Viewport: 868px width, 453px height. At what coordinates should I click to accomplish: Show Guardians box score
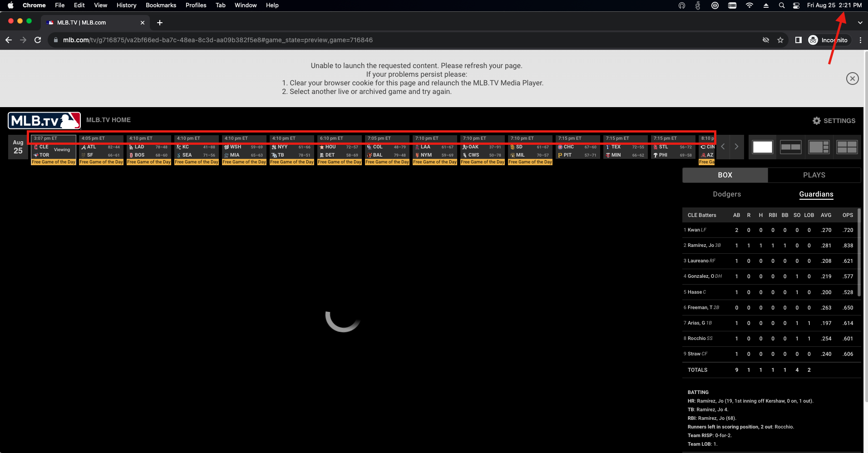coord(816,194)
